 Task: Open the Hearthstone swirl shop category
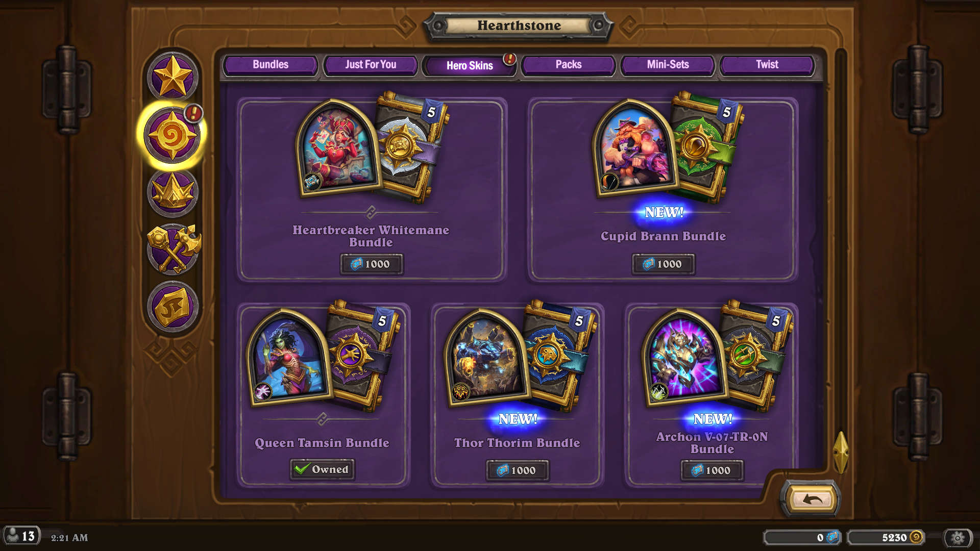172,135
